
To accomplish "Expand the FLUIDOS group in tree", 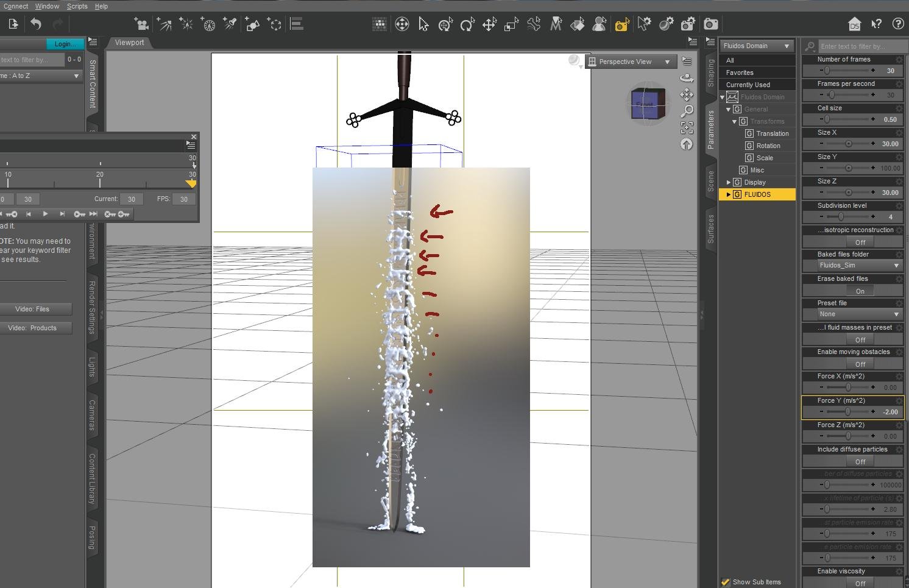I will [729, 194].
